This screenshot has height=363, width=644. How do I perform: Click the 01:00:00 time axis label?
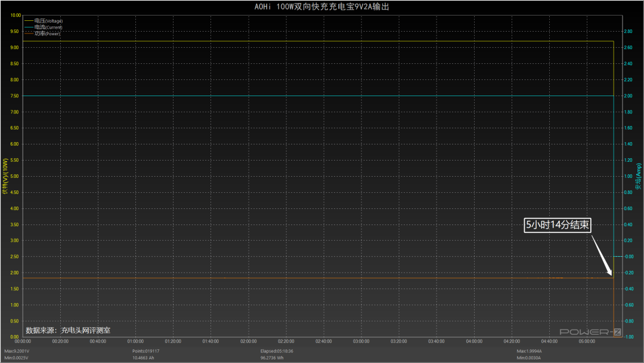[x=135, y=342]
